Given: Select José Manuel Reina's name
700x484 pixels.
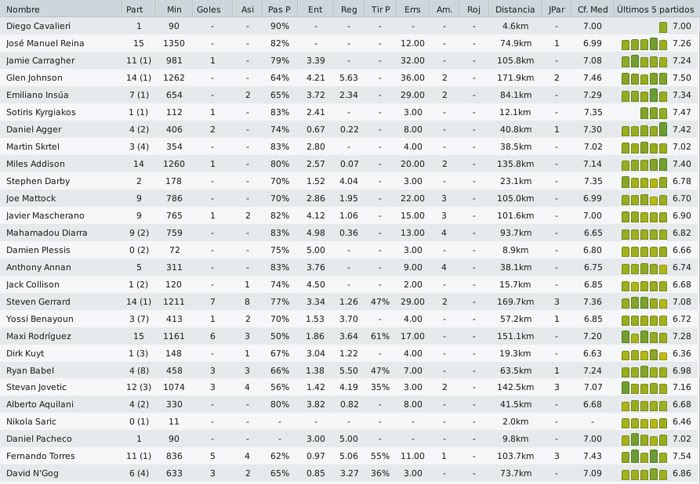Looking at the screenshot, I should click(45, 43).
